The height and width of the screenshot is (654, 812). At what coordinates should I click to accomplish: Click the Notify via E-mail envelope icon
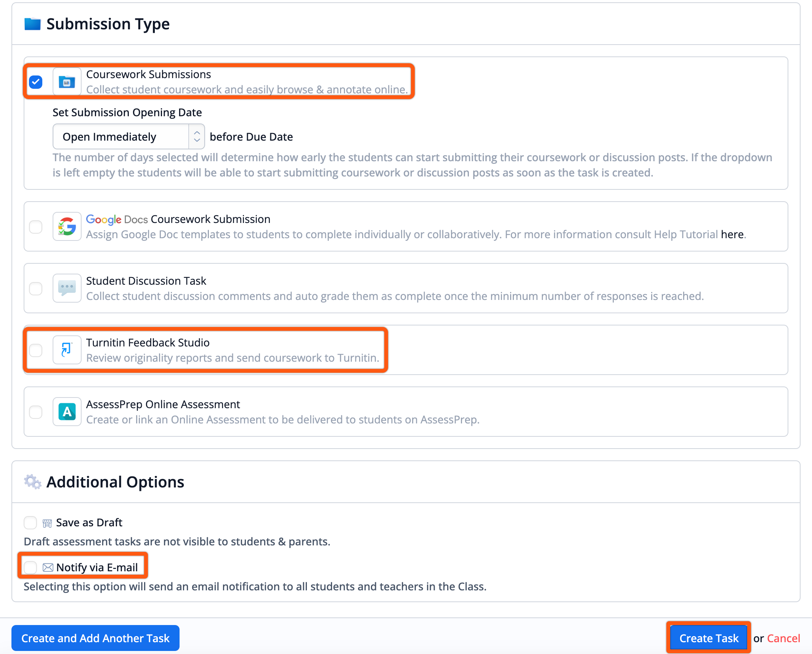tap(48, 567)
